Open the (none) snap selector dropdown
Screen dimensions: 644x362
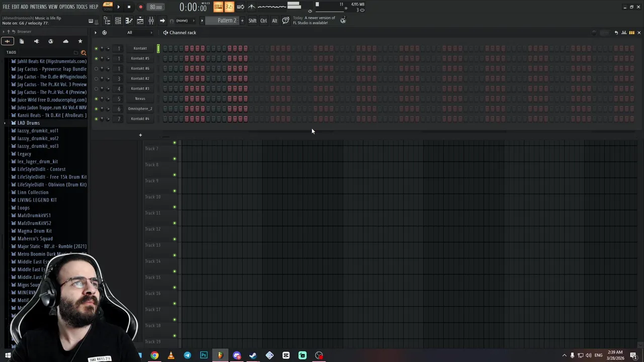pos(182,21)
